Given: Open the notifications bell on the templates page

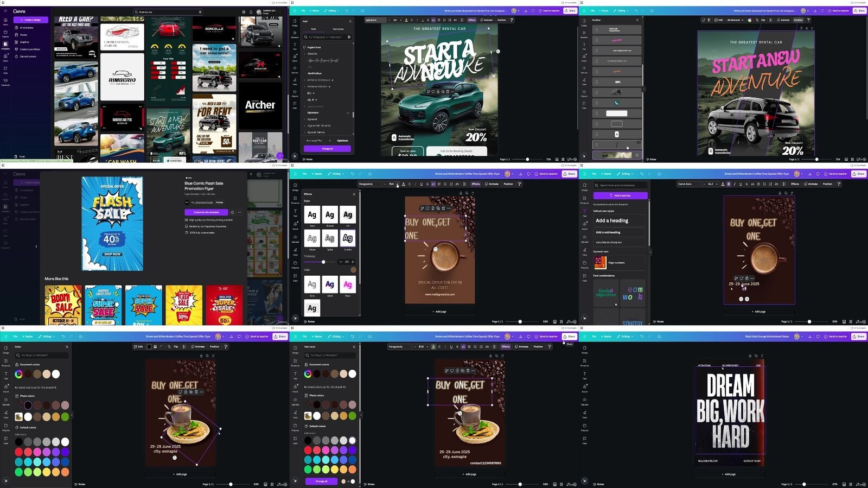Looking at the screenshot, I should point(251,11).
